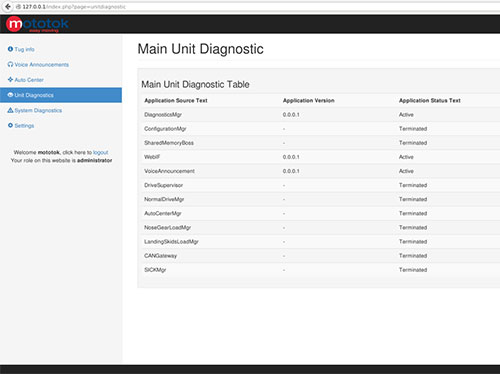
Task: Select the SICKMgr row name
Action: 155,270
